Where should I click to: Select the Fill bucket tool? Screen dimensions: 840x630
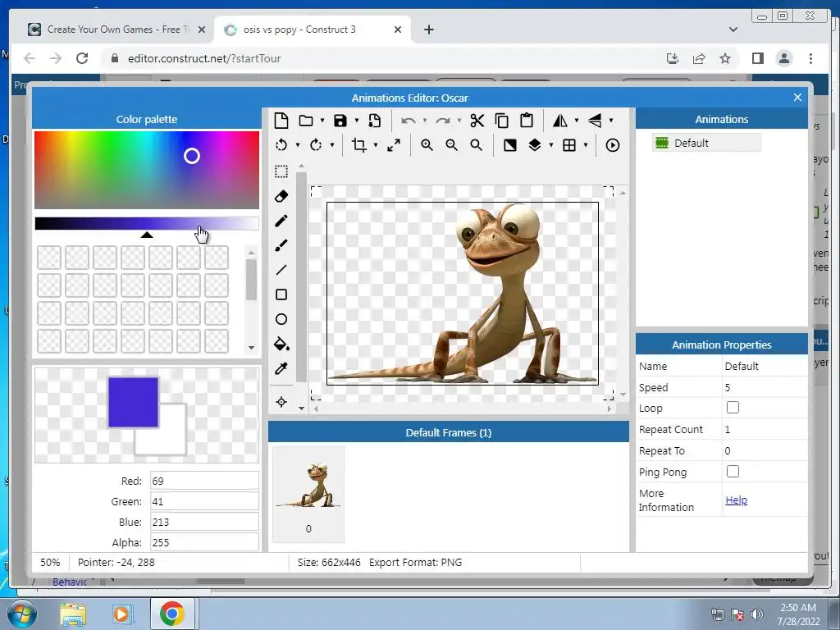[281, 344]
